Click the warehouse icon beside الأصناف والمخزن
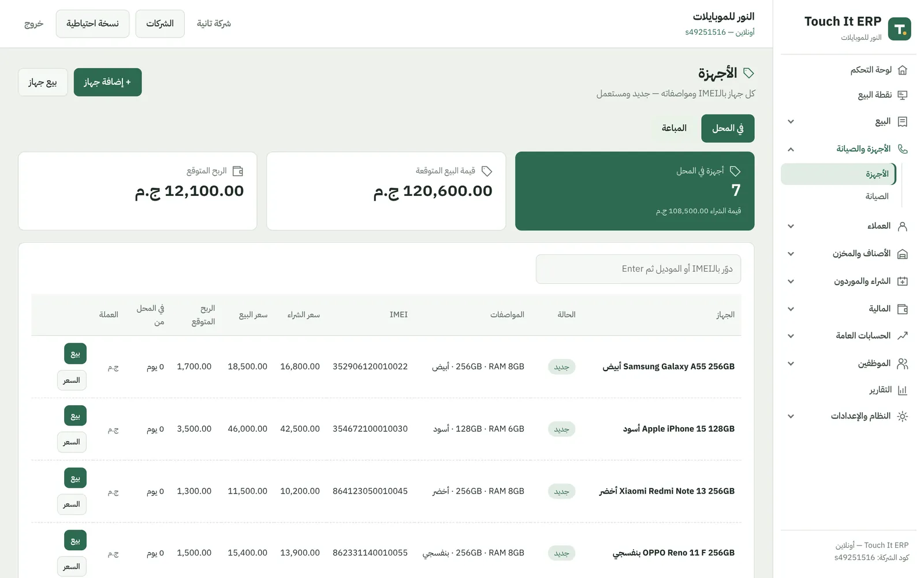The width and height of the screenshot is (924, 578). (903, 254)
